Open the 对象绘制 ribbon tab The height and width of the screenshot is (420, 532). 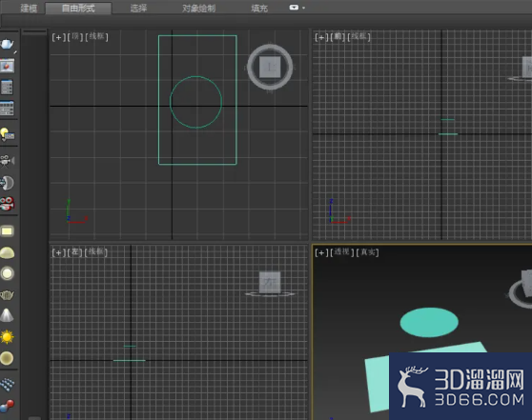pos(199,9)
